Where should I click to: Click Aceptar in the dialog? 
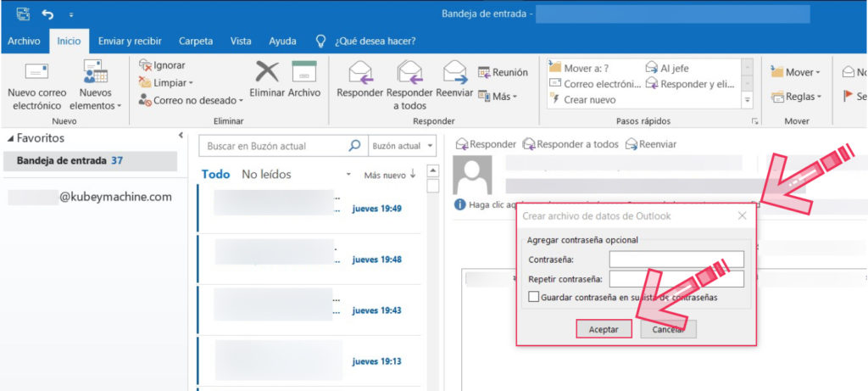coord(604,329)
